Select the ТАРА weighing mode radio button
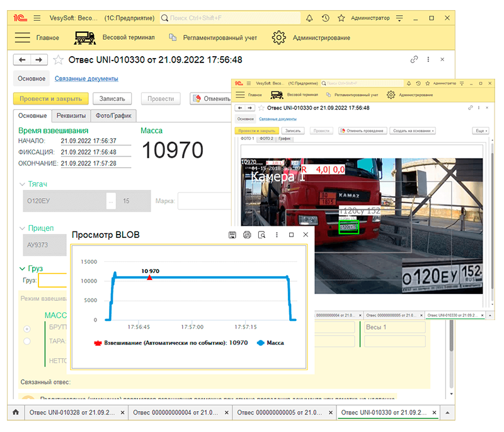 pos(26,341)
